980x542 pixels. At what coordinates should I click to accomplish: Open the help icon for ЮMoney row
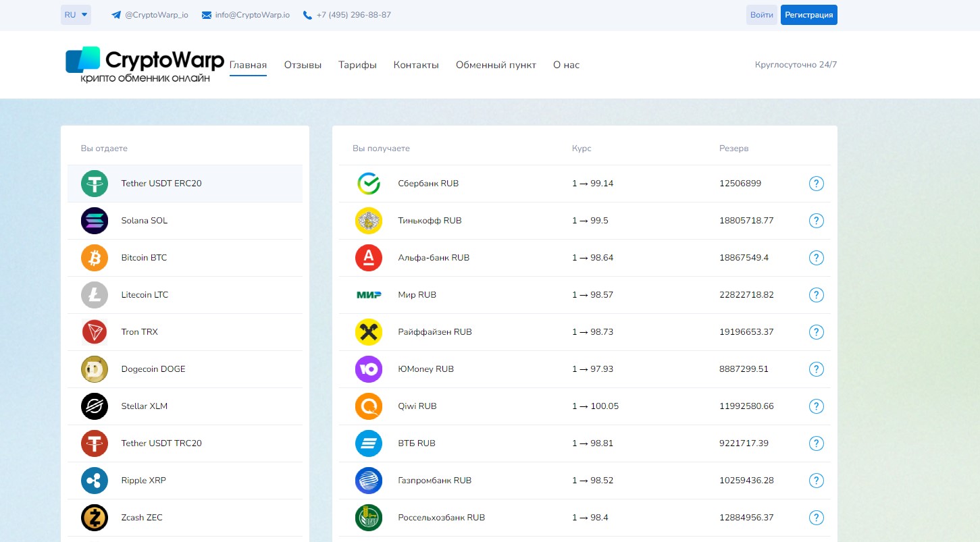(816, 369)
